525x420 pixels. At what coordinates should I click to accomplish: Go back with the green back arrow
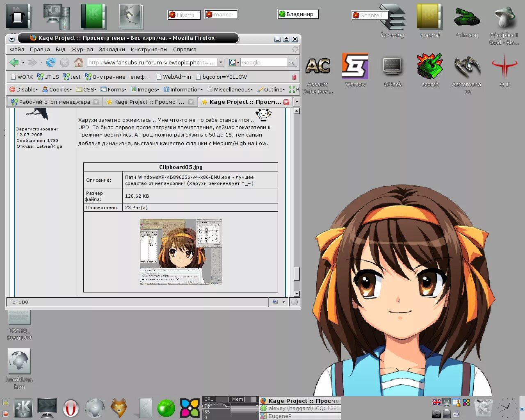click(x=14, y=62)
